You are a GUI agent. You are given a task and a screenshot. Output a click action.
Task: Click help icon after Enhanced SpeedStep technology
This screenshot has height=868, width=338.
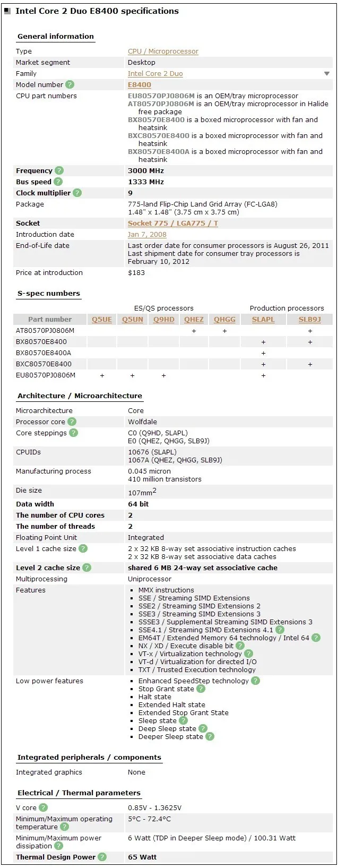(256, 681)
